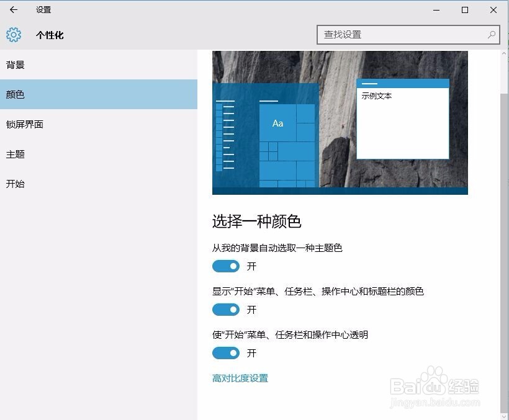Viewport: 509px width, 420px height.
Task: Click the back arrow to return
Action: coord(12,9)
